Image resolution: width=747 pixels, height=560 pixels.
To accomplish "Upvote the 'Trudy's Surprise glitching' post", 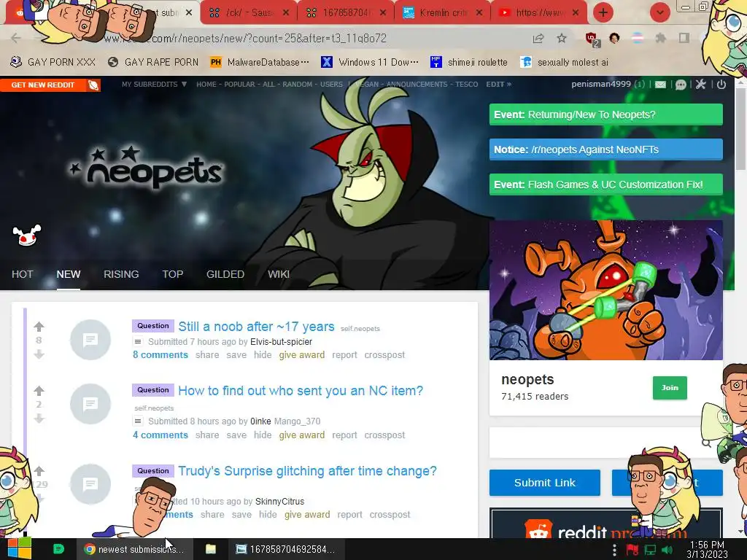I will tap(39, 471).
